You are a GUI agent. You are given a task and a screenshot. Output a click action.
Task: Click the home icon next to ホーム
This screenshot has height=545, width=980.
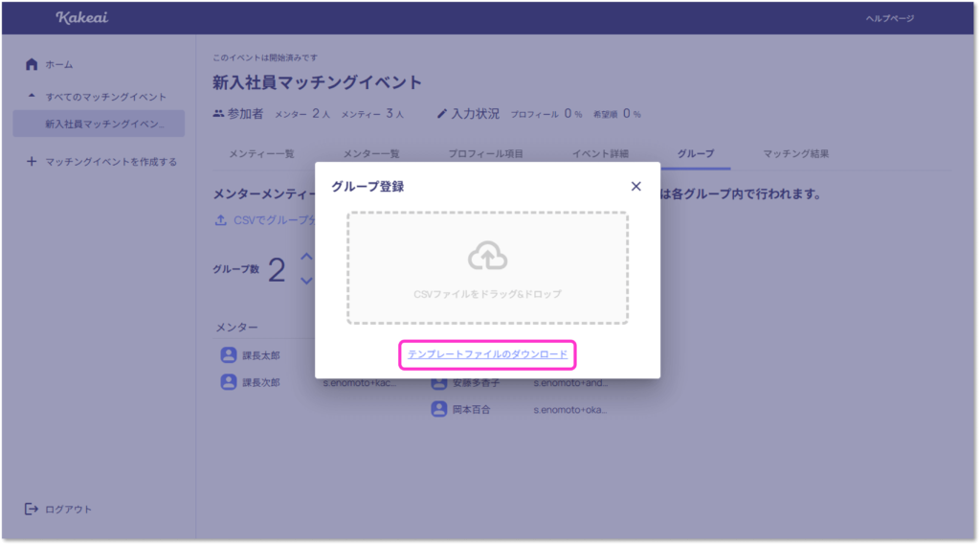point(32,64)
